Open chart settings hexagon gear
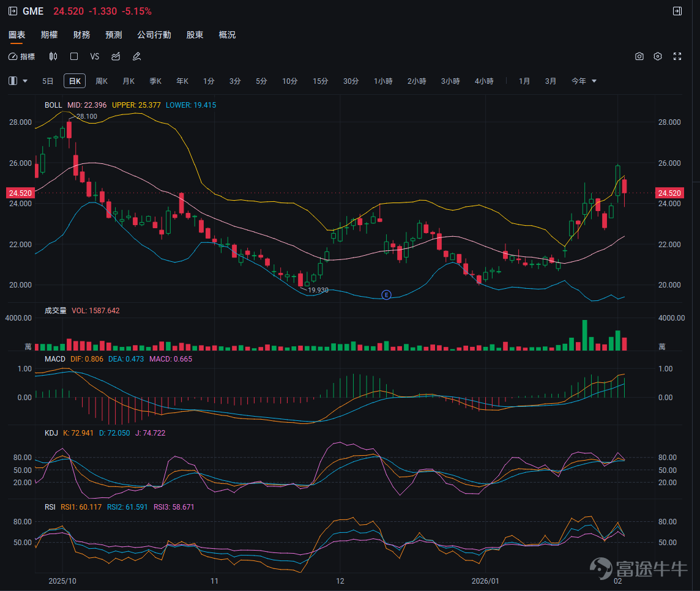This screenshot has width=700, height=591. 658,56
